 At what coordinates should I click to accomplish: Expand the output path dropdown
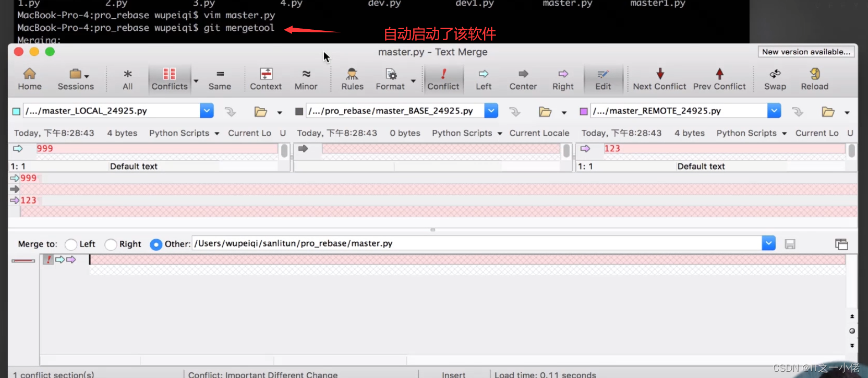pos(769,243)
